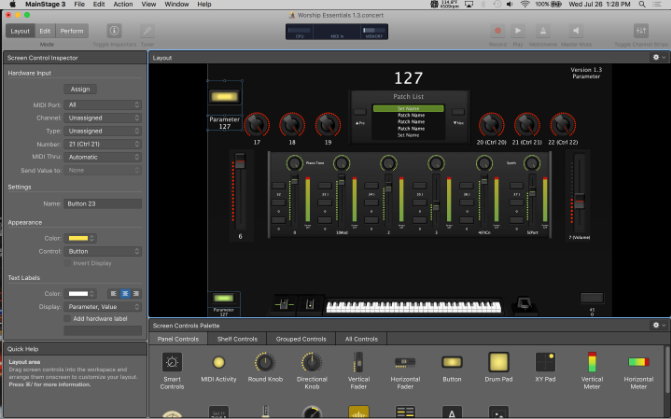Viewport: 671px width, 419px height.
Task: Click the Record button in toolbar
Action: 498,31
